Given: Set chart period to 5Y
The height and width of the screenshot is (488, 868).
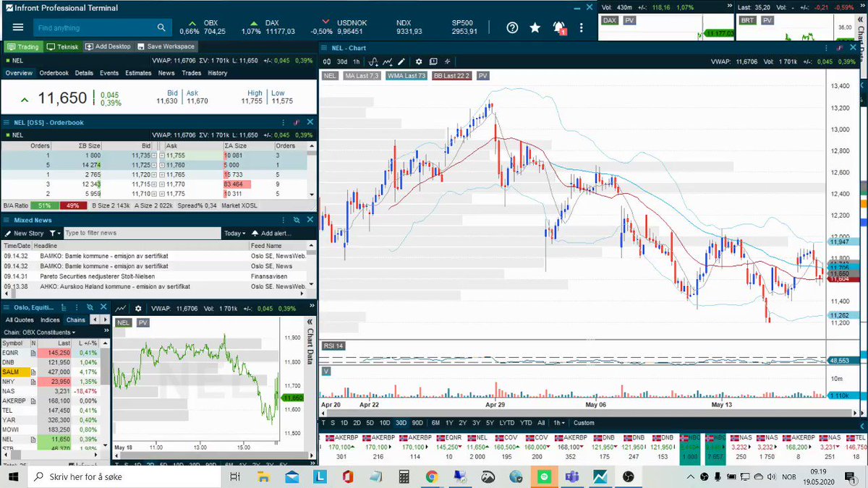Looking at the screenshot, I should 490,423.
